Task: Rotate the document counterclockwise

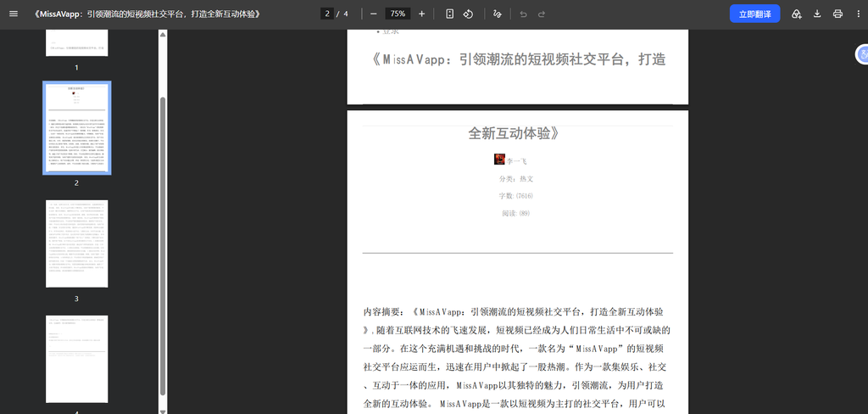Action: (468, 14)
